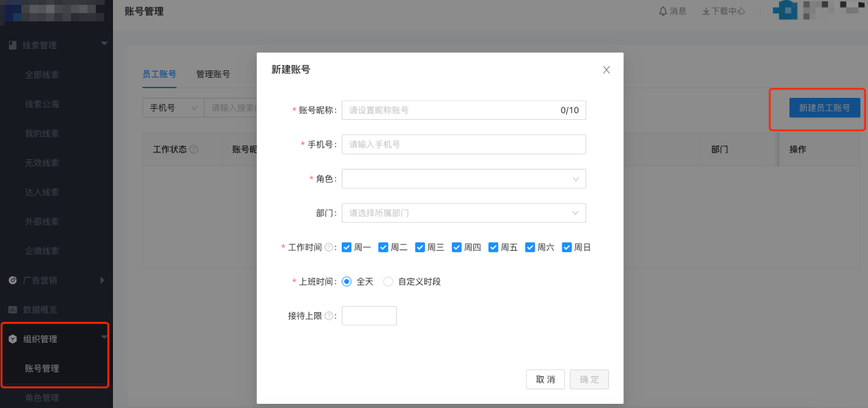Open the 手机号 search type dropdown
The image size is (868, 408).
pyautogui.click(x=173, y=108)
